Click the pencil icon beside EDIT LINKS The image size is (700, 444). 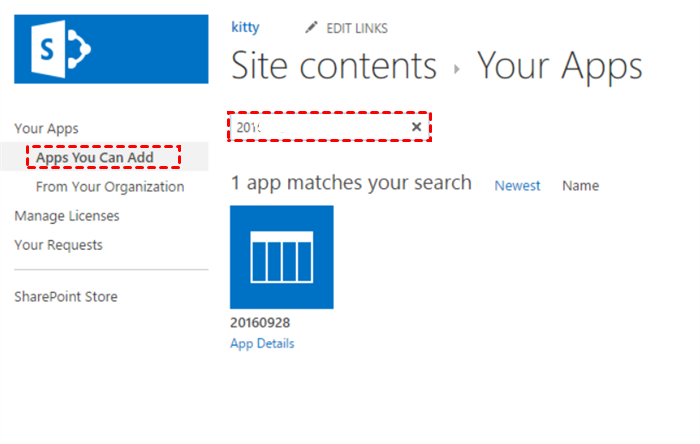pos(312,28)
